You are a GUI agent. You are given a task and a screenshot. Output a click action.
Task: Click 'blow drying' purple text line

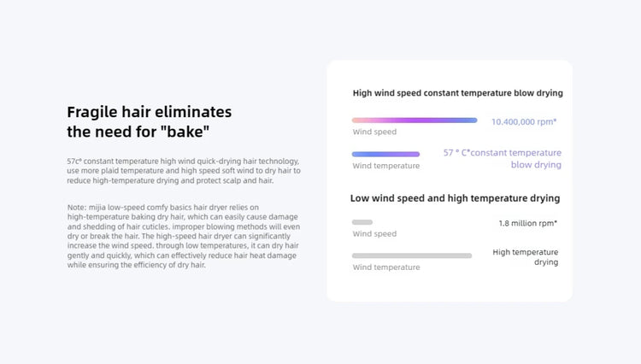[x=536, y=165]
